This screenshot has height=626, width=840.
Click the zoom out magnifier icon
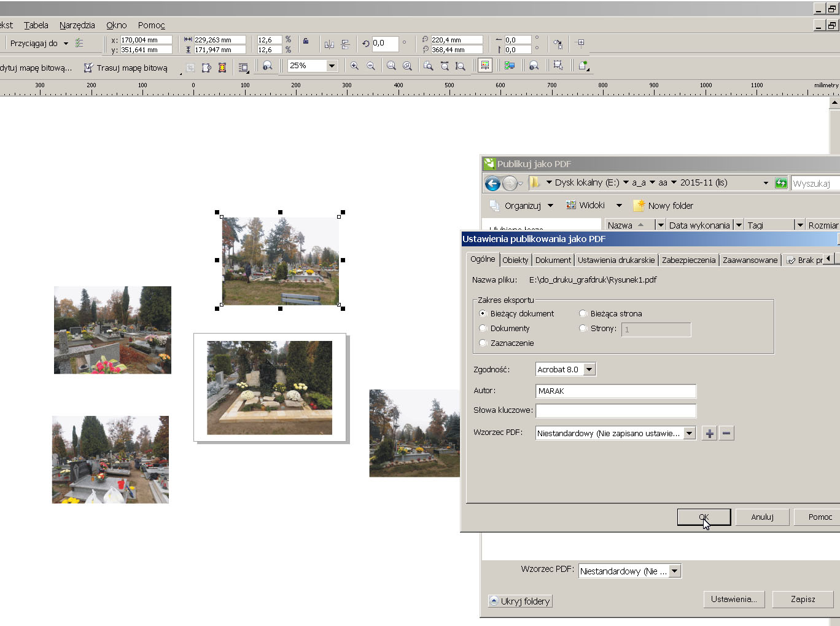(371, 66)
